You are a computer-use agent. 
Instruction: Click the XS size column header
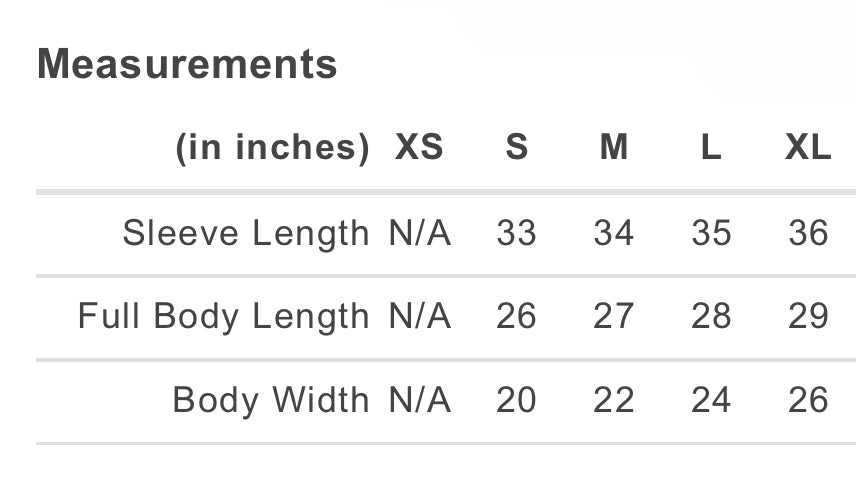[419, 148]
